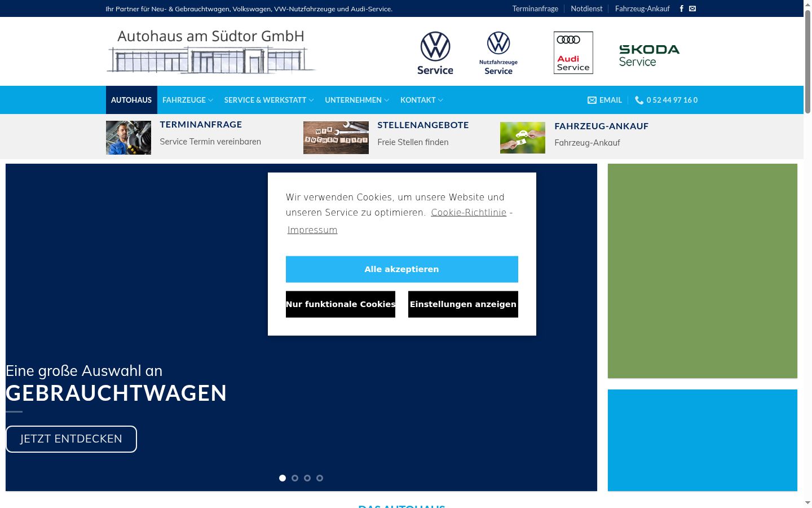Image resolution: width=812 pixels, height=508 pixels.
Task: Click the Autohaus am Südtor GmbH logo
Action: [211, 51]
